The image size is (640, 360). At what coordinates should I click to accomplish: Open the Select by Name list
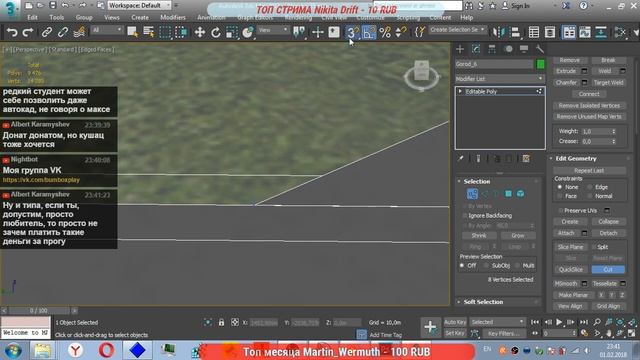[x=149, y=32]
